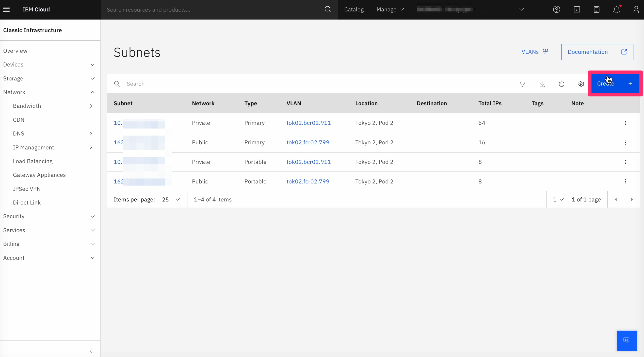Download the subnets list

point(542,84)
